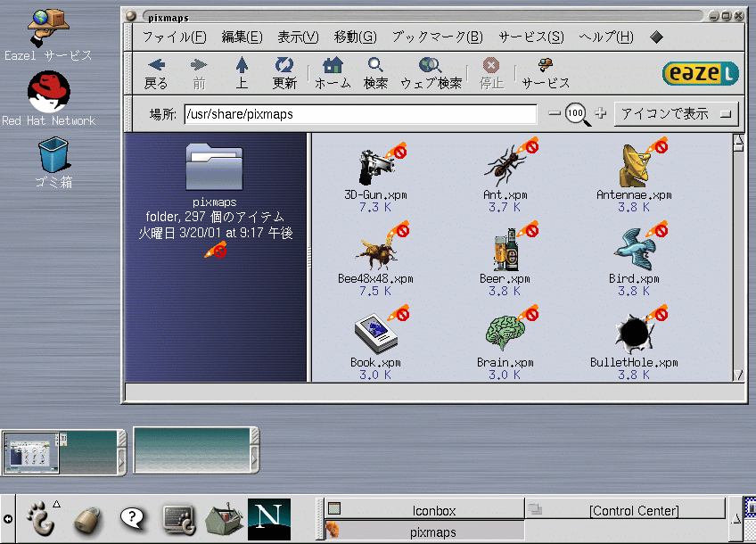Launch Netscape from panel N icon

(269, 519)
